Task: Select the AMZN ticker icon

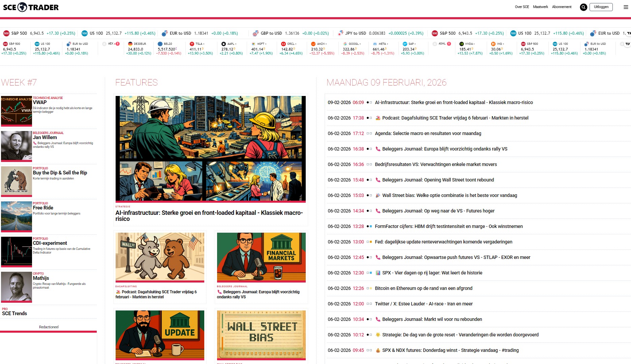Action: 313,44
